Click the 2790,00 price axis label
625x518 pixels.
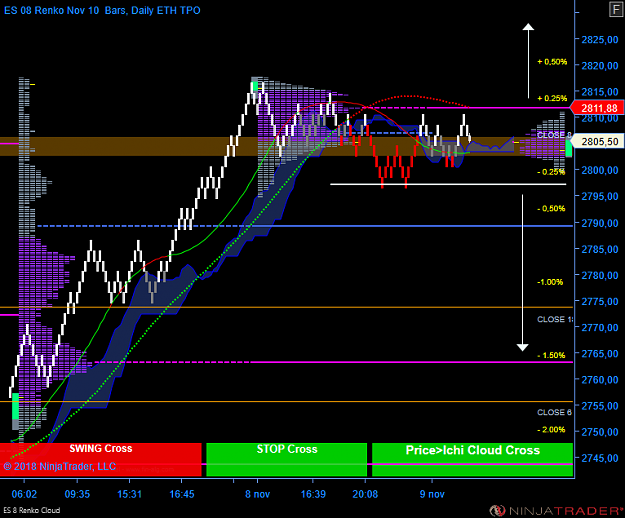point(600,223)
